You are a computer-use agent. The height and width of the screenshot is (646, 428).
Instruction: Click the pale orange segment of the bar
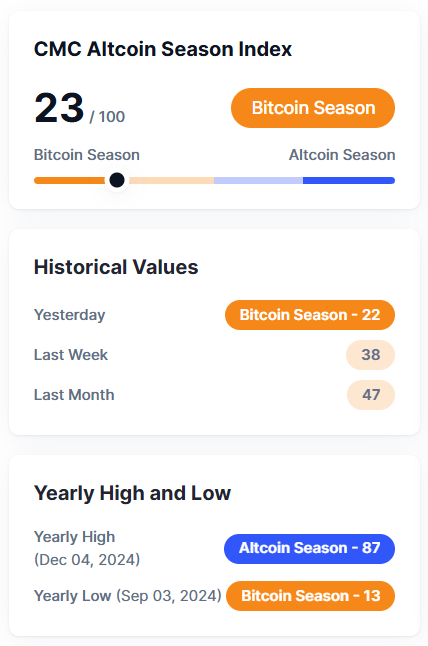[x=169, y=180]
